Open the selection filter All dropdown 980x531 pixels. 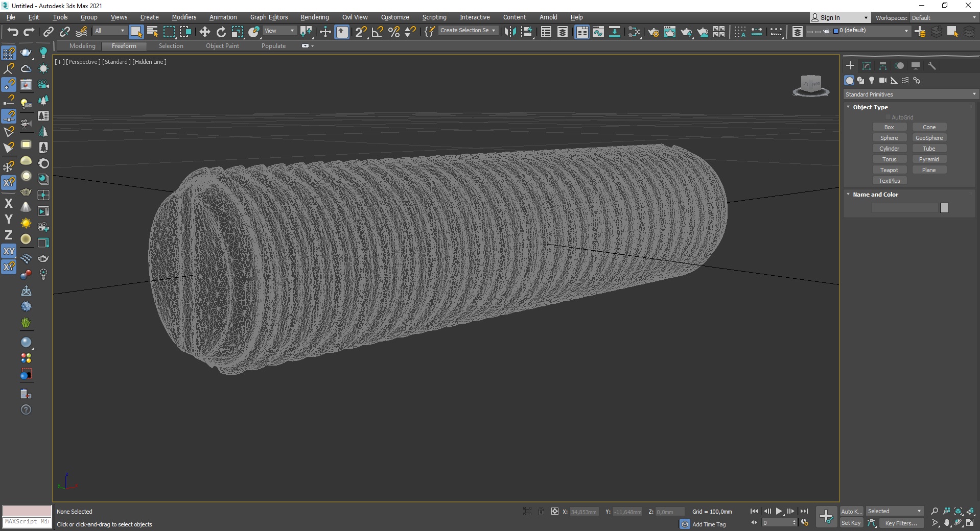pyautogui.click(x=109, y=31)
